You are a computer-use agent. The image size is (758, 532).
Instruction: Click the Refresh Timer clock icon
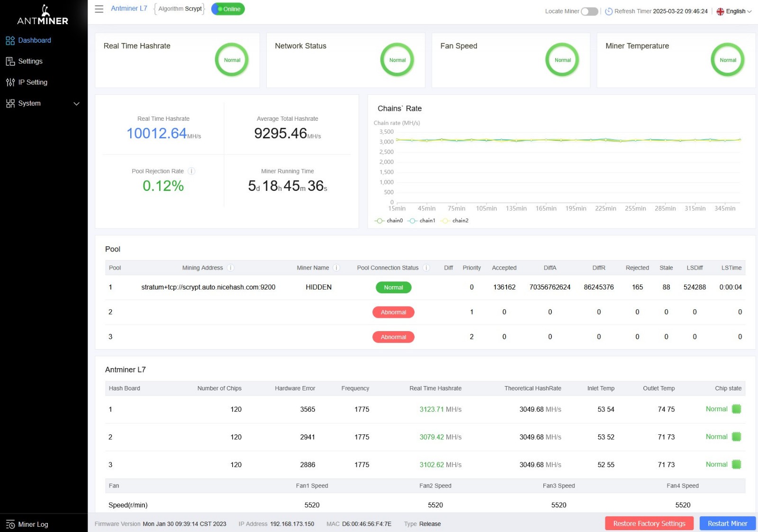point(609,11)
